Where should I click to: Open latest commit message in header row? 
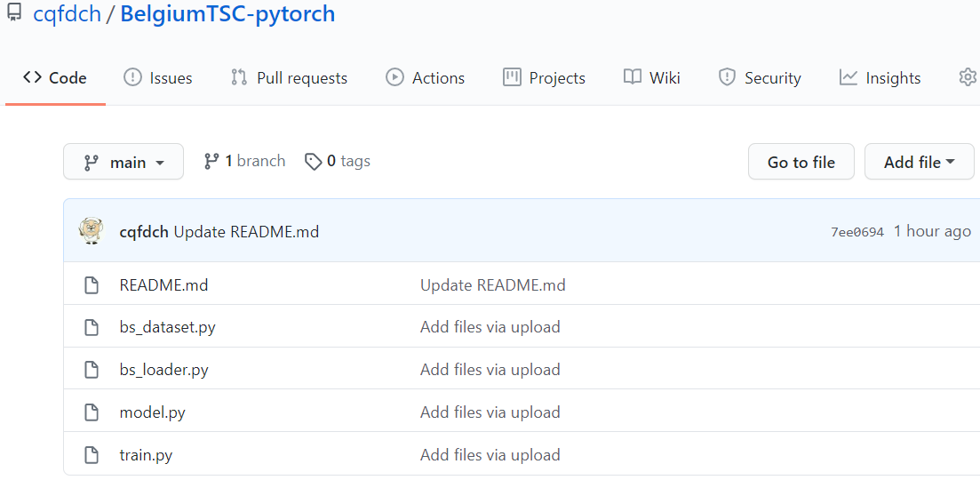tap(246, 232)
